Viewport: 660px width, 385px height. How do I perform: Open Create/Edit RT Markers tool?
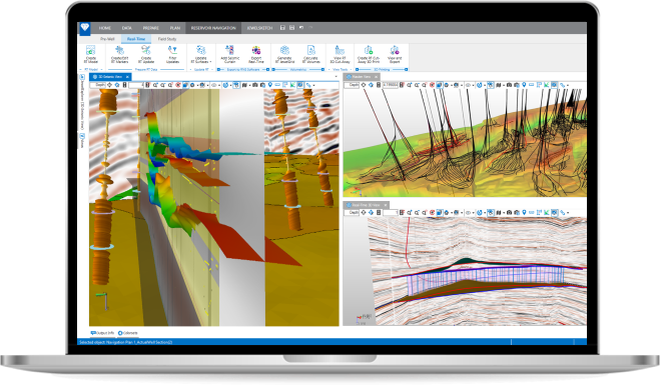click(x=120, y=55)
